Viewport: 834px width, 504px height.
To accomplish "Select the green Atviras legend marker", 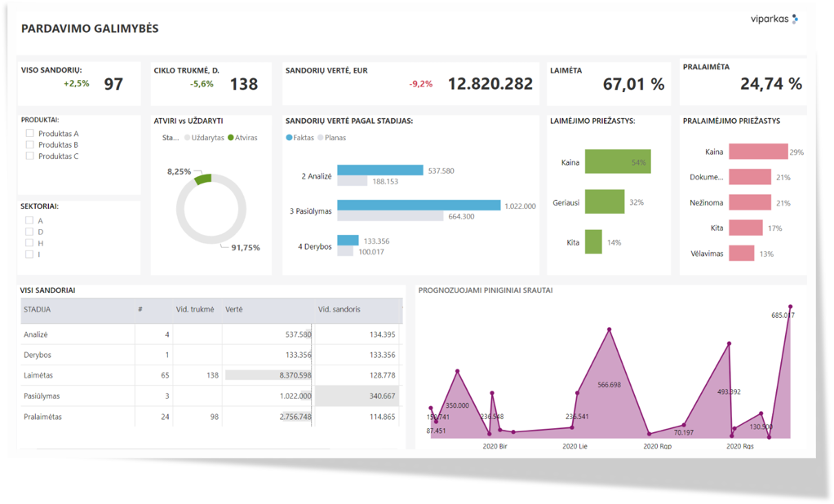I will [231, 138].
